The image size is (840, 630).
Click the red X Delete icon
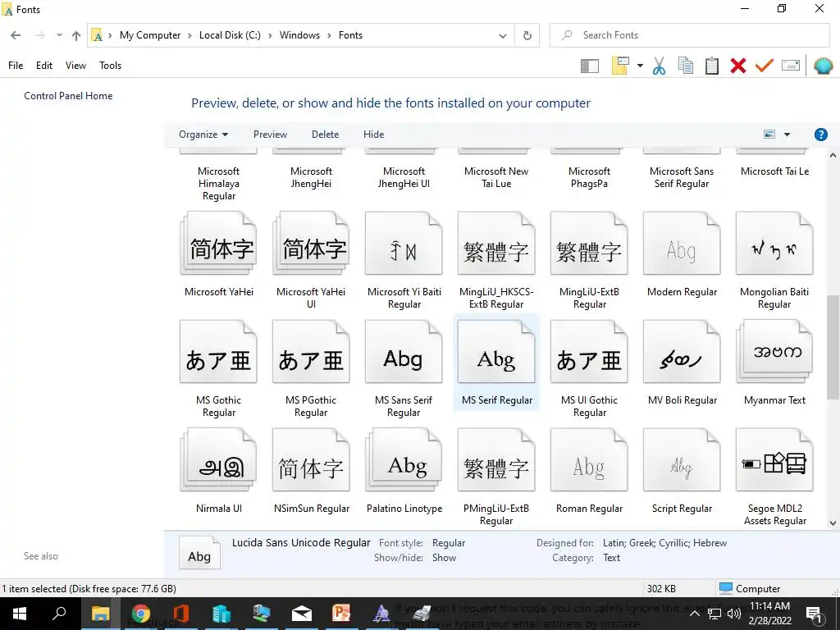point(738,66)
